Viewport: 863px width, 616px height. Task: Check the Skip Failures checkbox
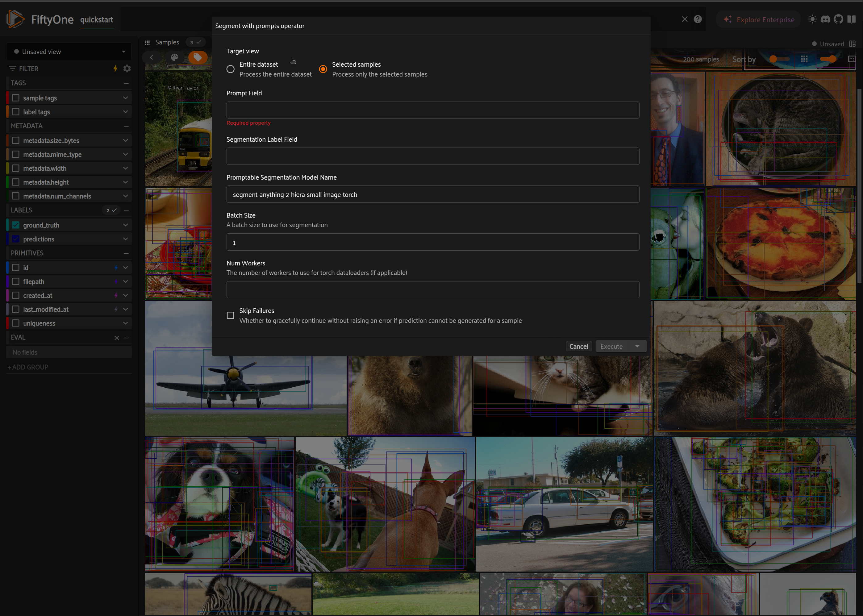point(230,316)
